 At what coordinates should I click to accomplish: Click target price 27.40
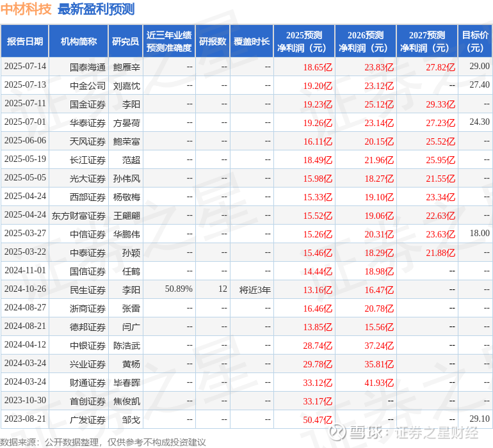tap(480, 85)
